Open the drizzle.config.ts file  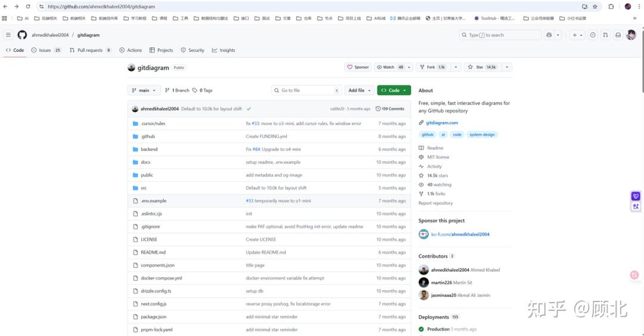pyautogui.click(x=156, y=291)
